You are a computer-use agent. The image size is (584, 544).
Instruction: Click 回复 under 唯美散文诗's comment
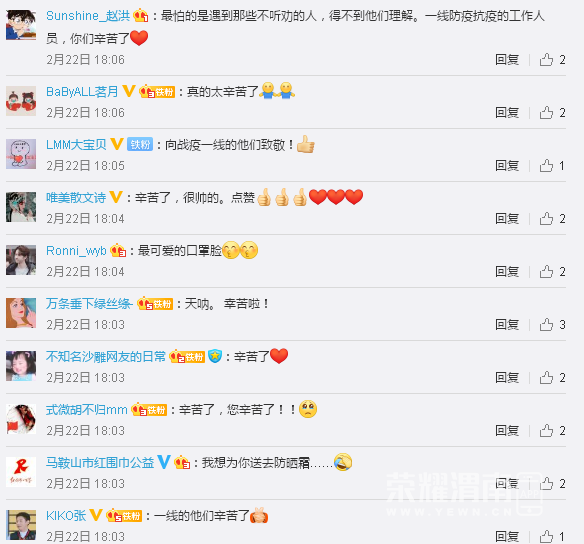point(507,219)
